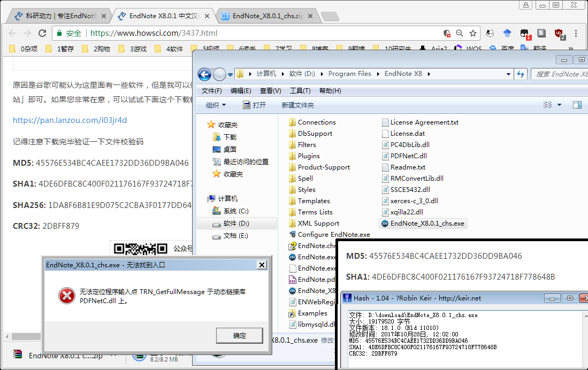
Task: Open 3游戏 bookmark folder
Action: coord(133,49)
